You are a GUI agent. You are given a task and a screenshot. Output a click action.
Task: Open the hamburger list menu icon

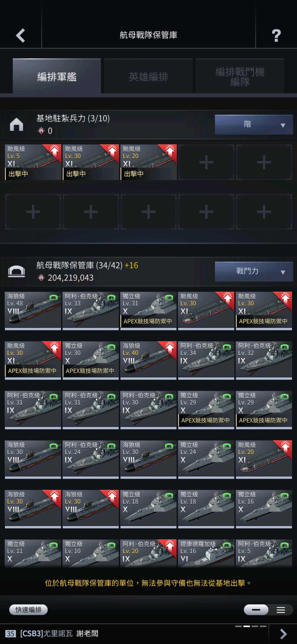[x=281, y=610]
